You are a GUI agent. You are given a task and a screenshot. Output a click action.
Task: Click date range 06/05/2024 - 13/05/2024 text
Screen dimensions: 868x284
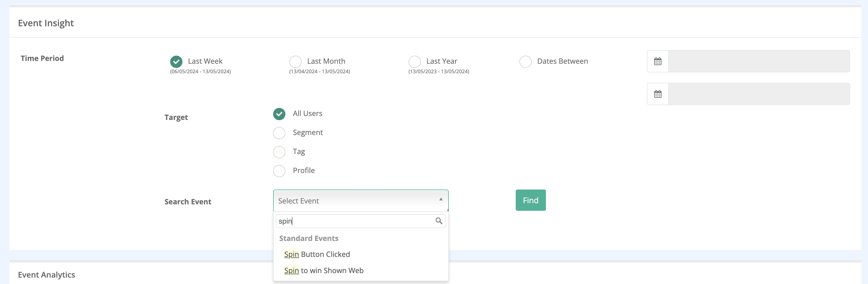(200, 71)
